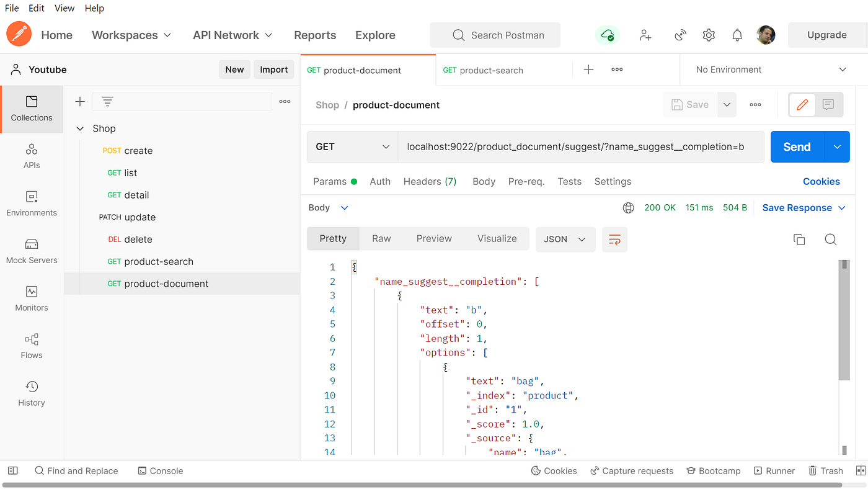Open the Headers tab
The image size is (868, 489).
(x=430, y=182)
